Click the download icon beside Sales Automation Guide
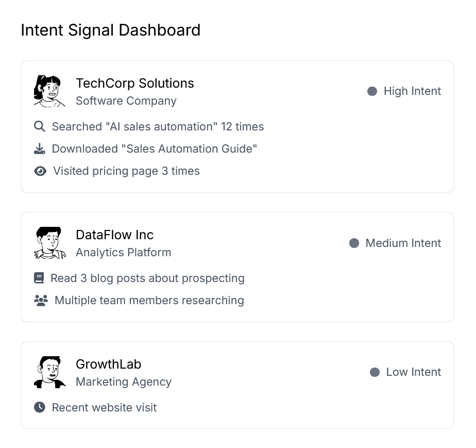 pos(40,148)
